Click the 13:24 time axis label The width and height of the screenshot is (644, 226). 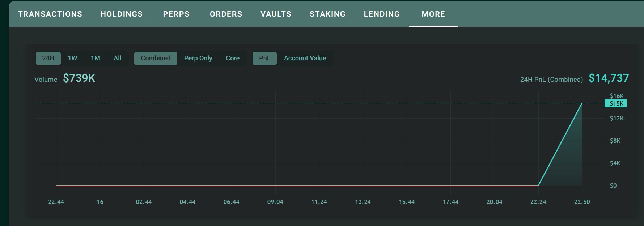(x=363, y=202)
